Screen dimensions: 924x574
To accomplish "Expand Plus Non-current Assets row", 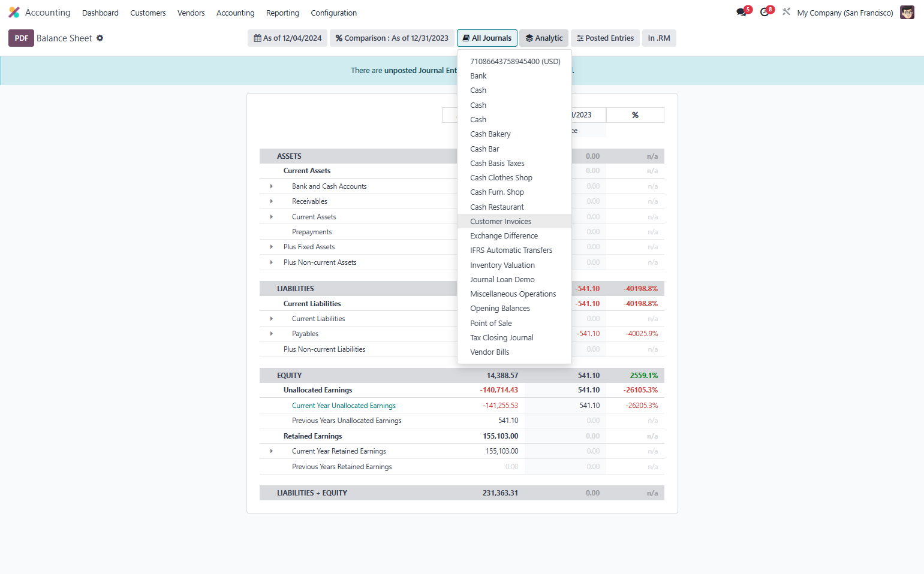I will coord(272,262).
